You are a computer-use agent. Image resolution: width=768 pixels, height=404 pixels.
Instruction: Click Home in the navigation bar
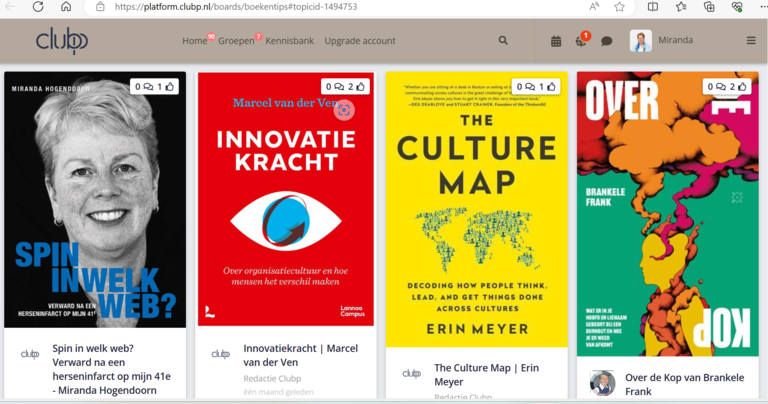(x=194, y=41)
